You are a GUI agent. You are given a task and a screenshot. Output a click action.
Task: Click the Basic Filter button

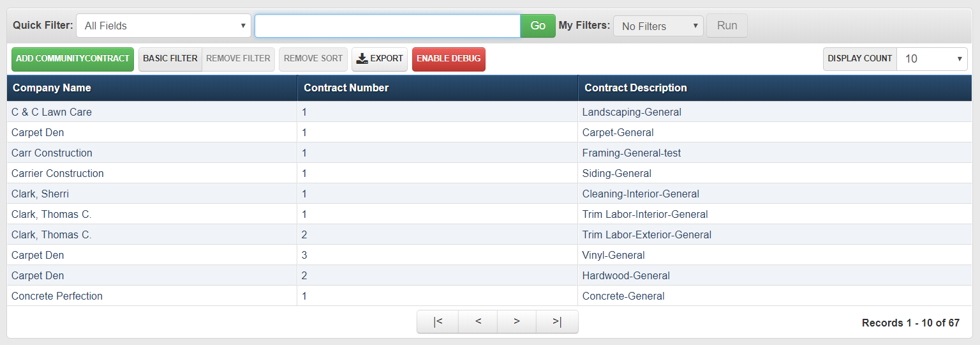170,59
